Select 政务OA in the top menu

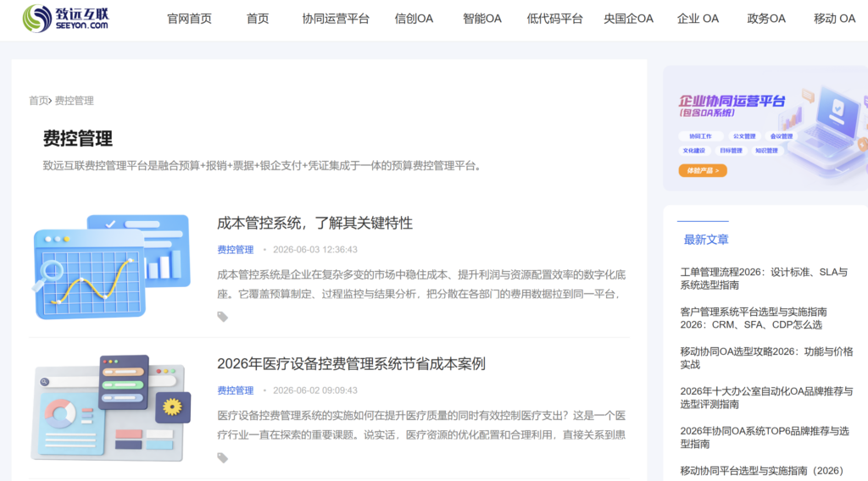(x=766, y=19)
